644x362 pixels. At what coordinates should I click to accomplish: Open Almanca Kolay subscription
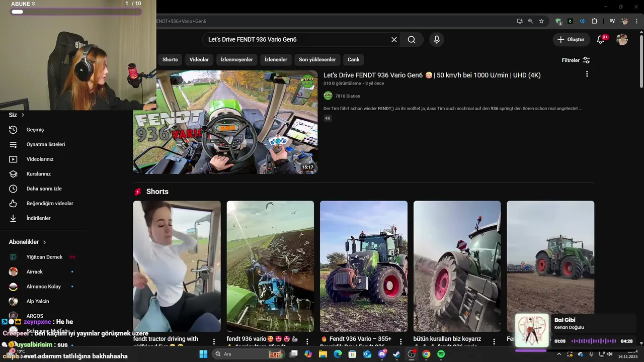tap(43, 287)
